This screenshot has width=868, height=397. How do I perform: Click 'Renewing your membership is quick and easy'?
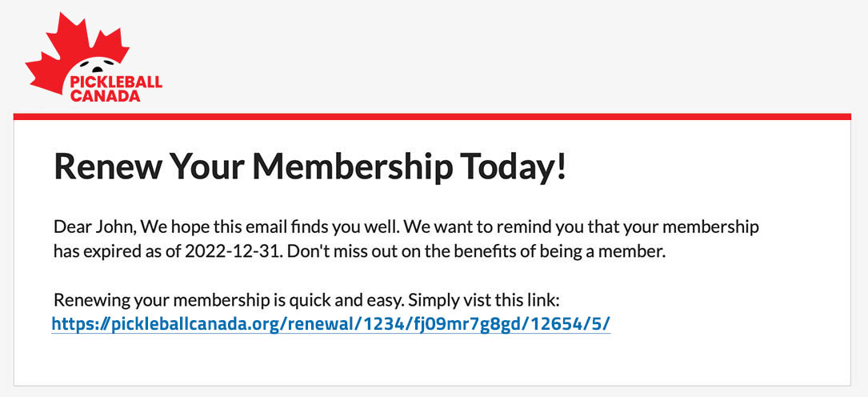(228, 302)
